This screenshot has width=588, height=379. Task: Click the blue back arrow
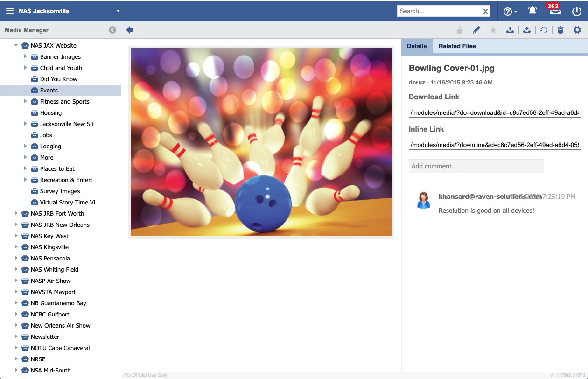(130, 30)
